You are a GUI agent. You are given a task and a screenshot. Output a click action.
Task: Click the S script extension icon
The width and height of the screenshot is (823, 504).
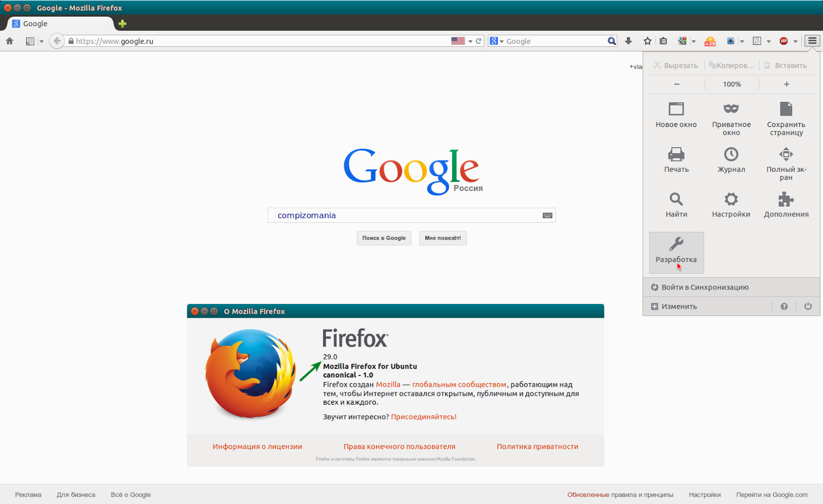pos(757,41)
